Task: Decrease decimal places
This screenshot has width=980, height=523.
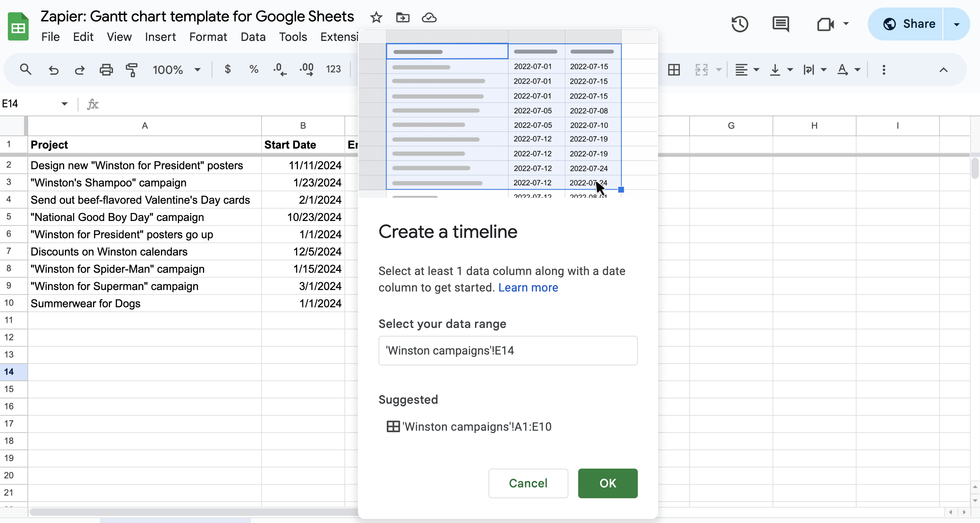Action: [x=280, y=70]
